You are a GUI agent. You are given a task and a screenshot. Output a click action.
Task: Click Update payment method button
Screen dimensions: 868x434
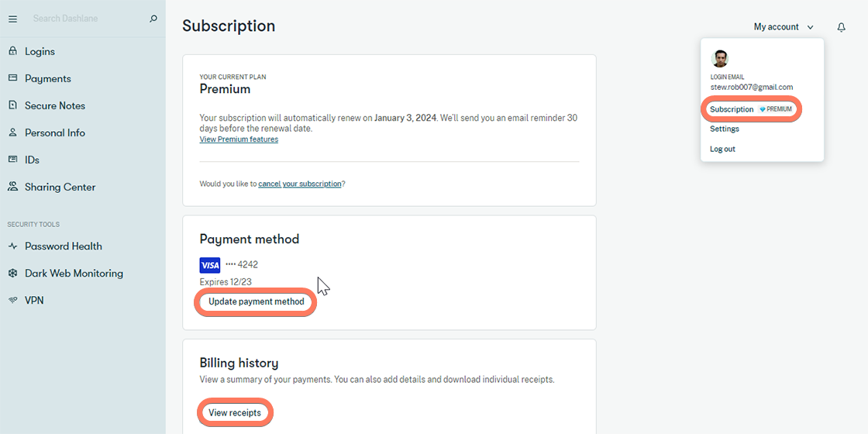[x=257, y=302]
